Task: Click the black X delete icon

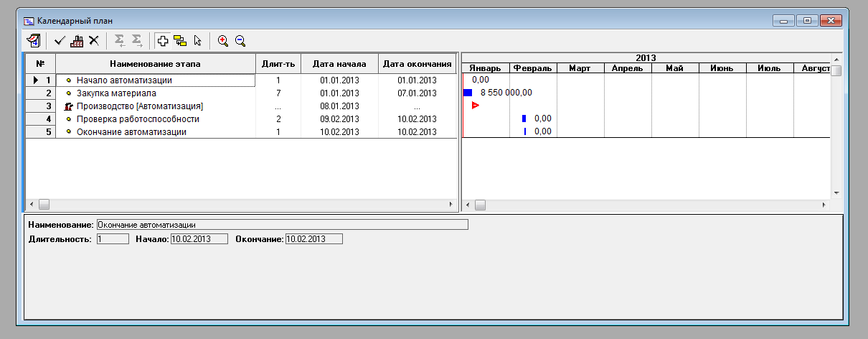Action: point(94,41)
